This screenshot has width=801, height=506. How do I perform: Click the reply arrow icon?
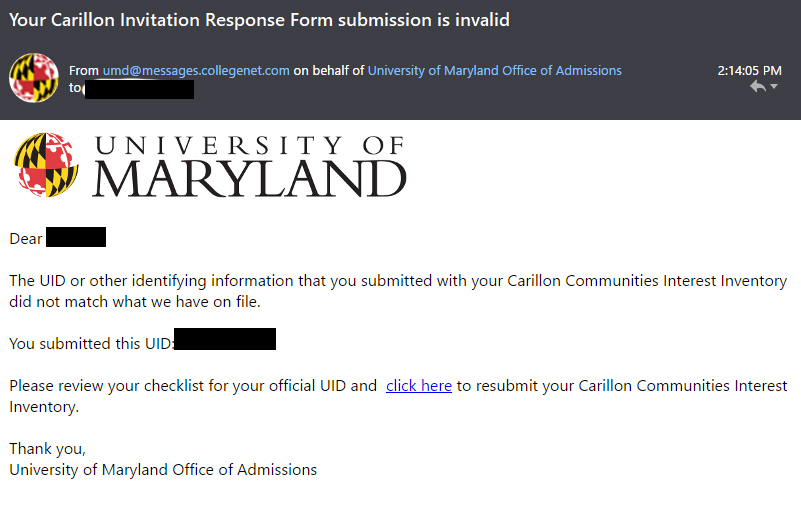click(x=758, y=87)
